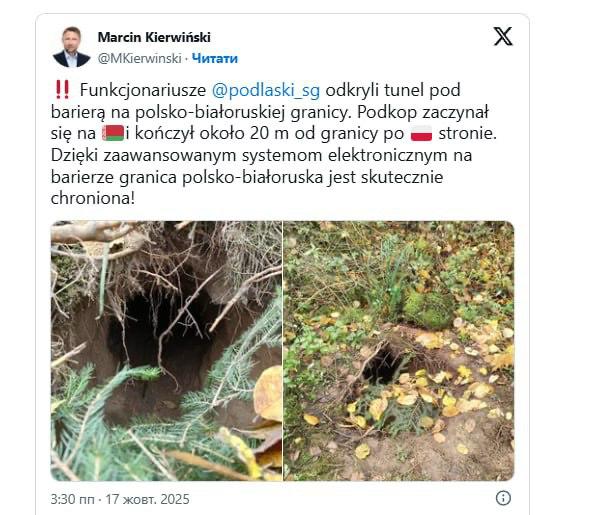This screenshot has height=515, width=600.
Task: Open the @podlaski_sg mention link
Action: click(266, 90)
